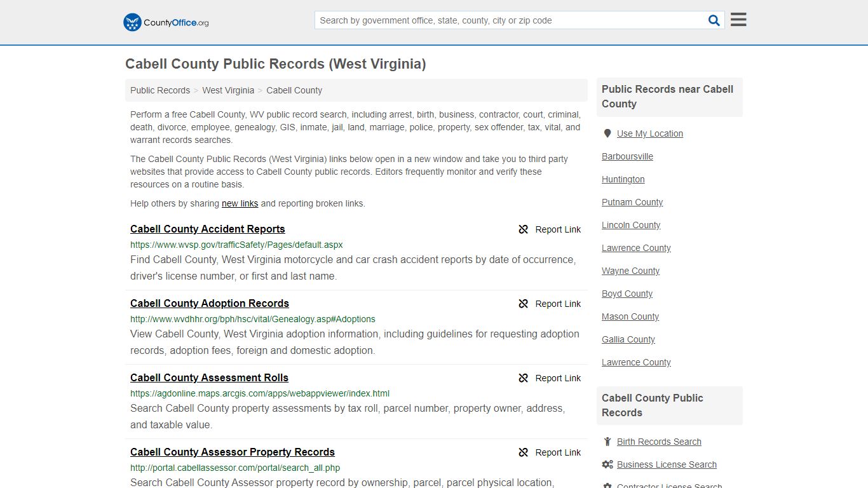
Task: Click broken-link icon for Assessor Property Records
Action: tap(524, 452)
